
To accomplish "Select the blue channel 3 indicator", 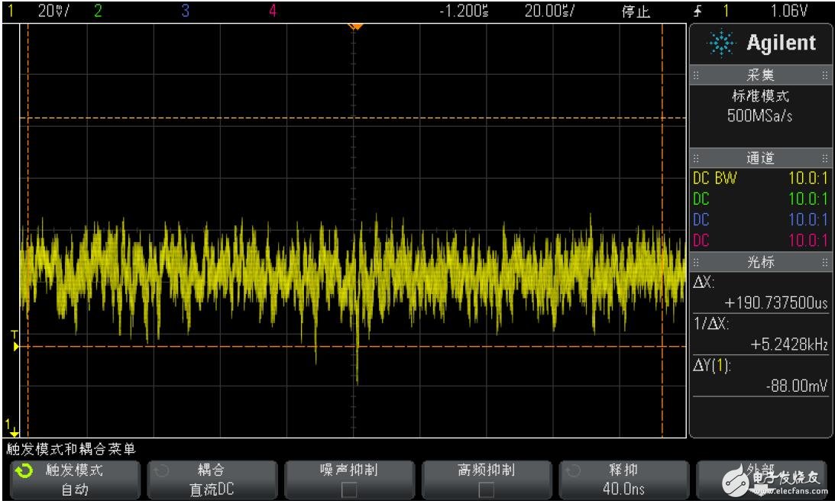I will click(185, 11).
